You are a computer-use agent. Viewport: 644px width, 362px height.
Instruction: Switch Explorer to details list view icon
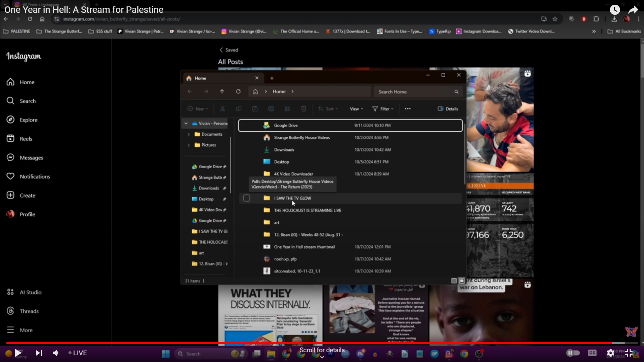[454, 281]
